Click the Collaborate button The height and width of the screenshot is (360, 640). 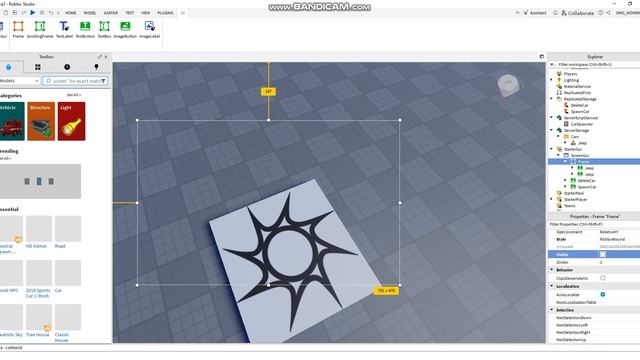pyautogui.click(x=578, y=13)
